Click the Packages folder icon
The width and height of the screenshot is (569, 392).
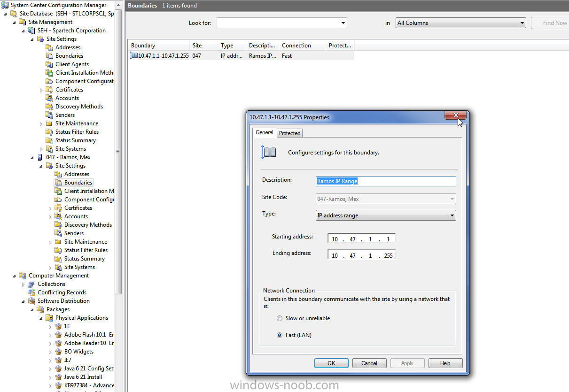[40, 309]
